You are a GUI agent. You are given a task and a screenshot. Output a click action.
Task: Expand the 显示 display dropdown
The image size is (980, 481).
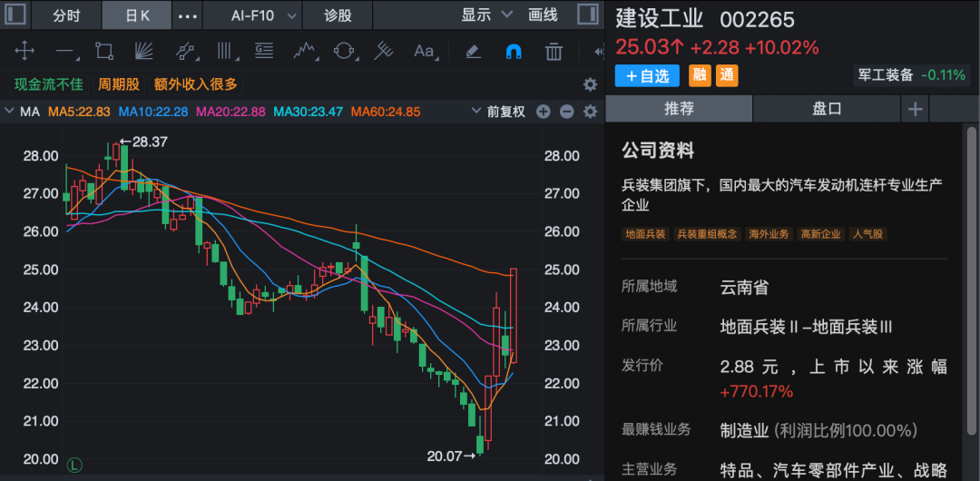point(486,15)
